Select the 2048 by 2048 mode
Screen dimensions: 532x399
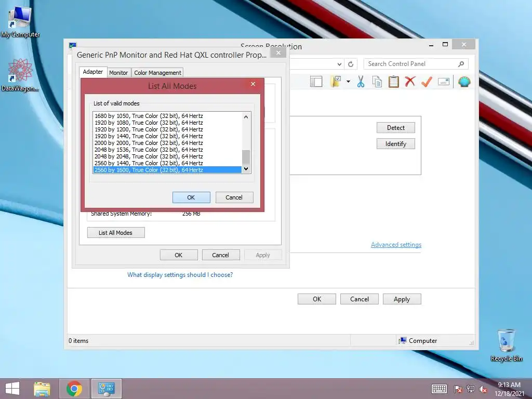pos(167,156)
